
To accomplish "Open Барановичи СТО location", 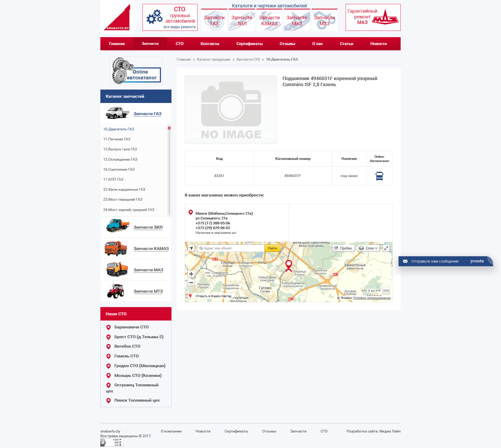I will pyautogui.click(x=131, y=327).
